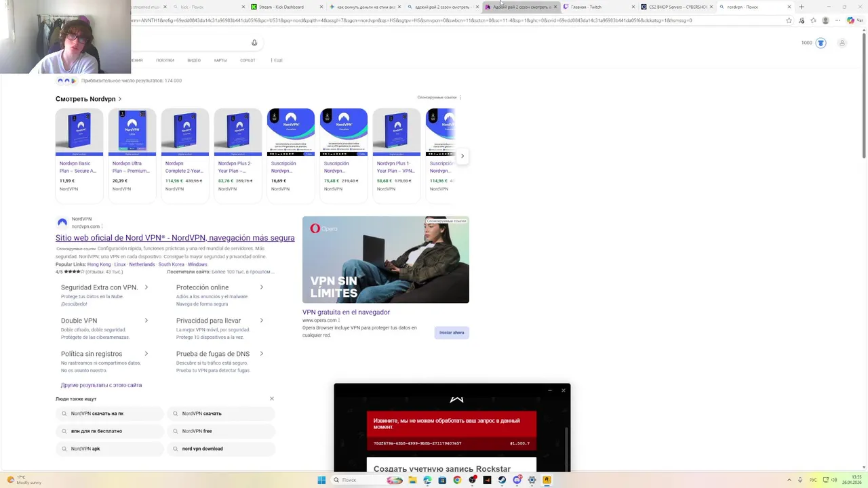The height and width of the screenshot is (488, 868).
Task: Open the Copilot icon in browser toolbar
Action: (x=851, y=20)
